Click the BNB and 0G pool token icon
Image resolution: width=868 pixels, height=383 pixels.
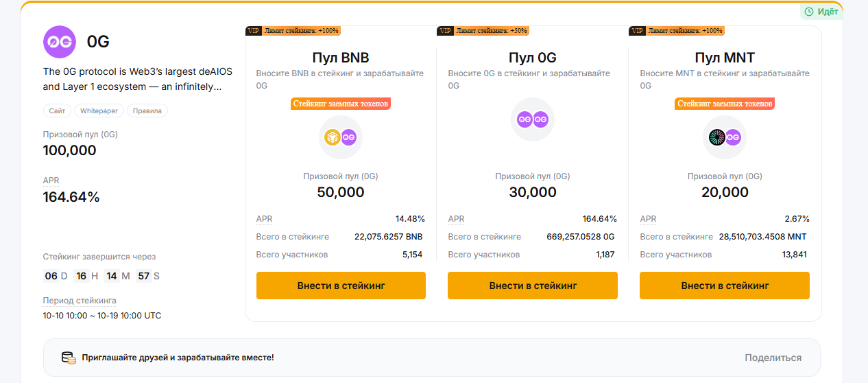pos(341,137)
